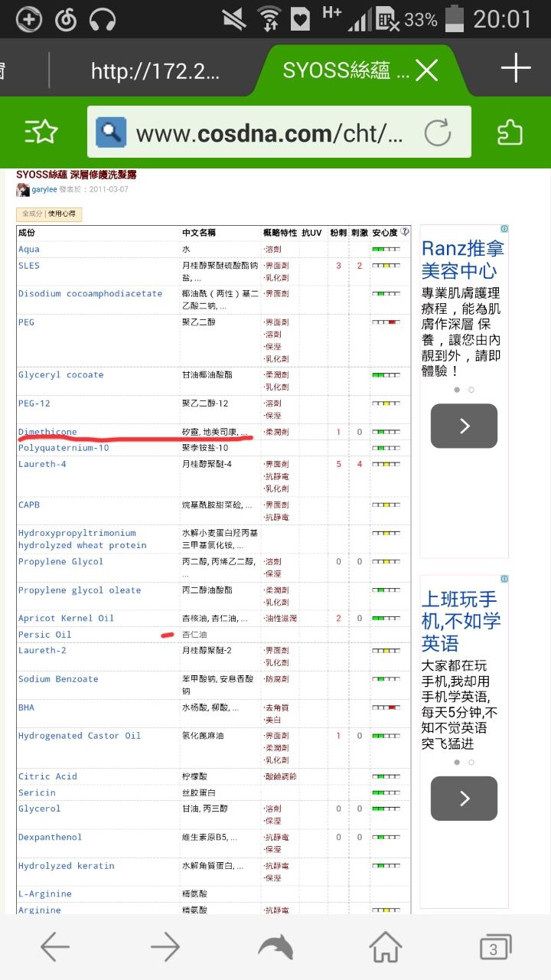Screen dimensions: 551x980
Task: Open Apricot Kernel Oil link
Action: [x=66, y=619]
